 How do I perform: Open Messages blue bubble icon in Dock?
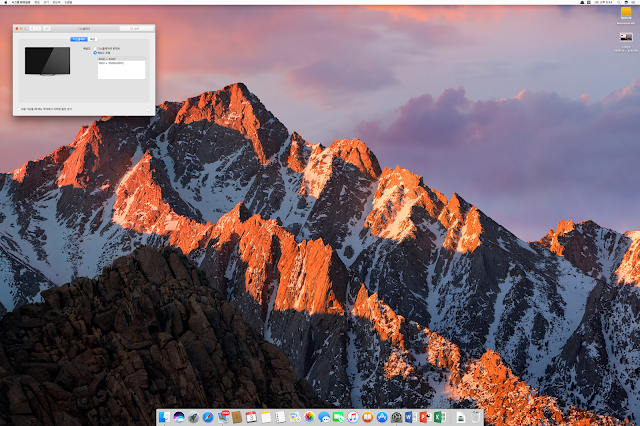324,417
